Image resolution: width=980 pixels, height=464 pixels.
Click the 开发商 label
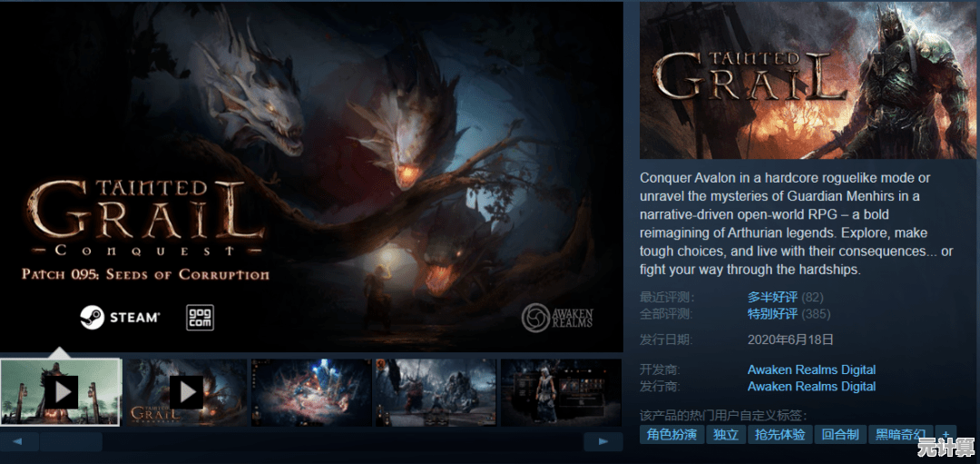coord(661,370)
